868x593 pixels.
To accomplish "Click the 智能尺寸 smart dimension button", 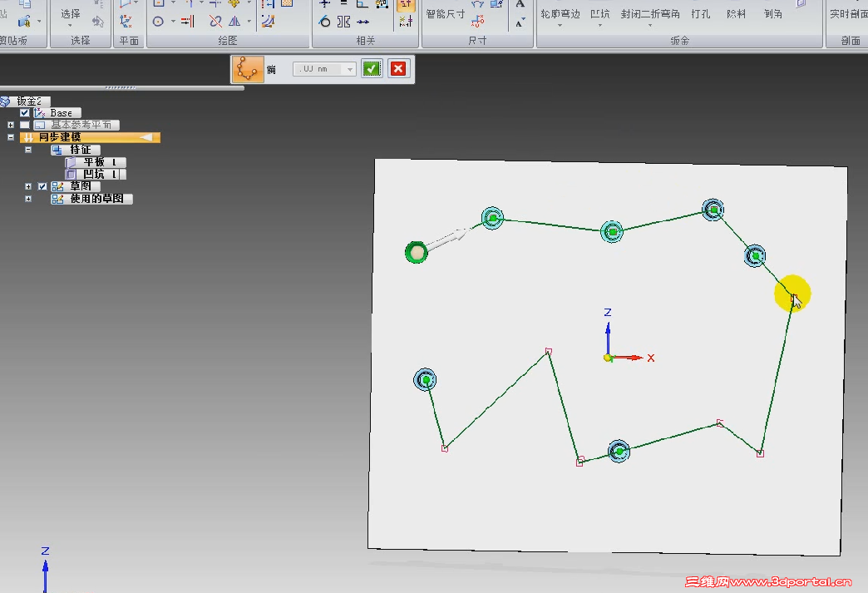I will tap(445, 14).
